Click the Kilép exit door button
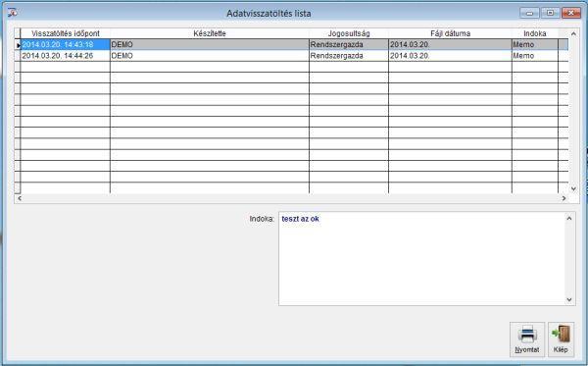Screen dimensions: 588x366 click(x=561, y=340)
